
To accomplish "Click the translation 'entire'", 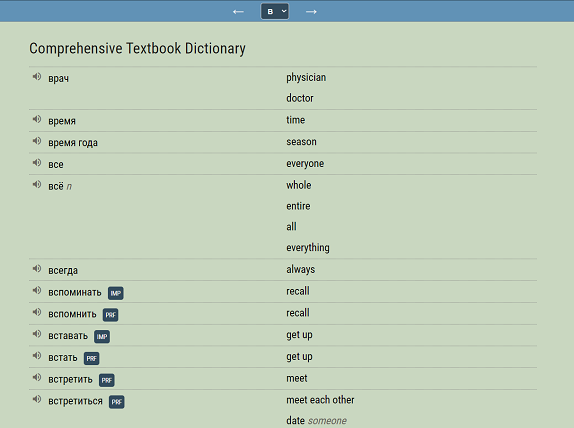I will pyautogui.click(x=298, y=206).
